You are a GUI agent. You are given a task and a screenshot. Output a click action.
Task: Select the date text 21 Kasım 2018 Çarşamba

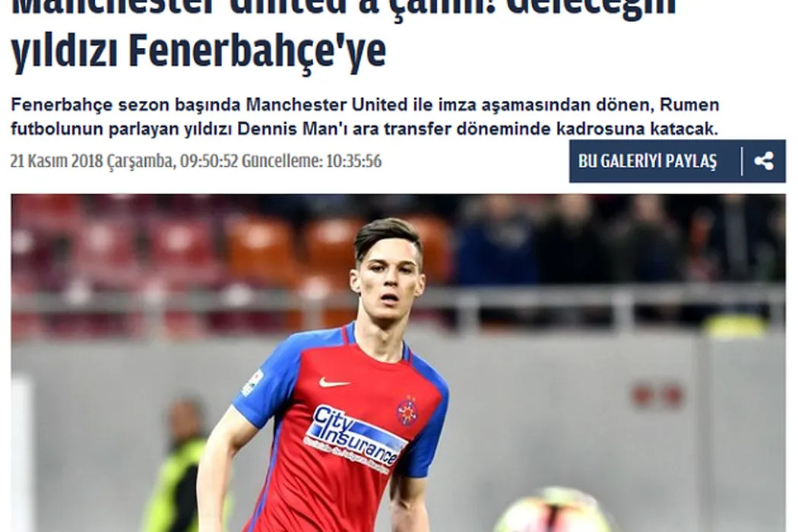coord(93,161)
